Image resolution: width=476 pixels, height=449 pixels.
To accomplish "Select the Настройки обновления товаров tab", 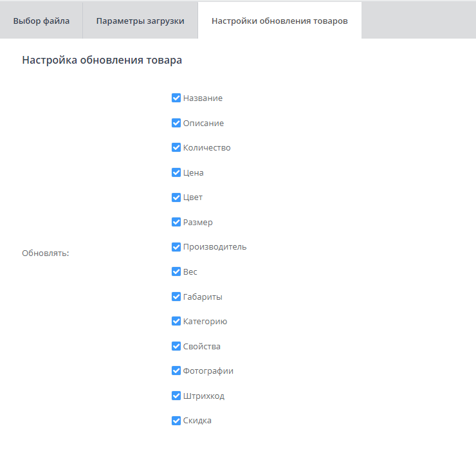I will pyautogui.click(x=280, y=21).
